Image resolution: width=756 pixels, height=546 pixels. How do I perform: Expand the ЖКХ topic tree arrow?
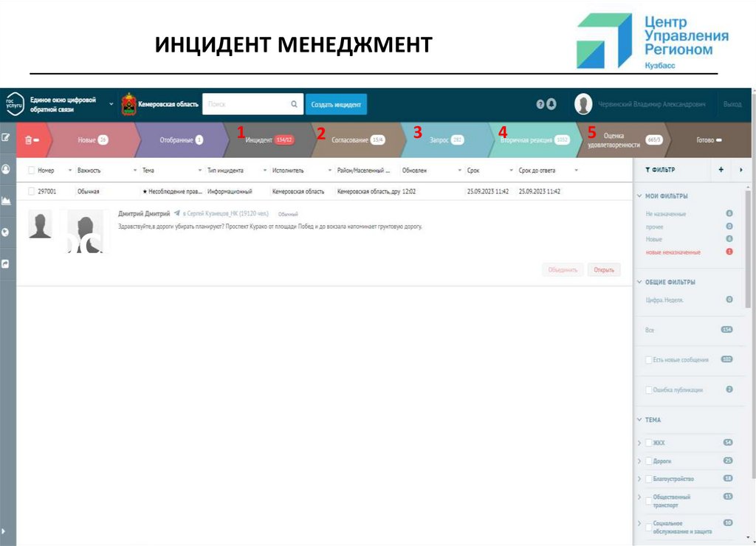pyautogui.click(x=639, y=443)
